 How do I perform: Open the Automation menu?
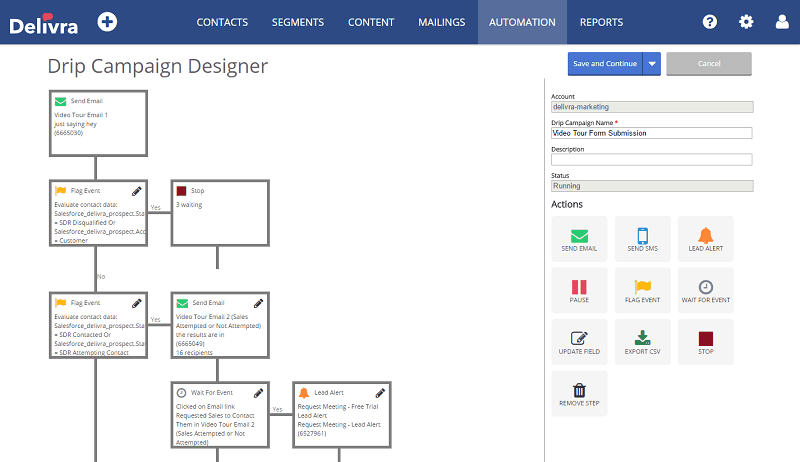coord(522,22)
